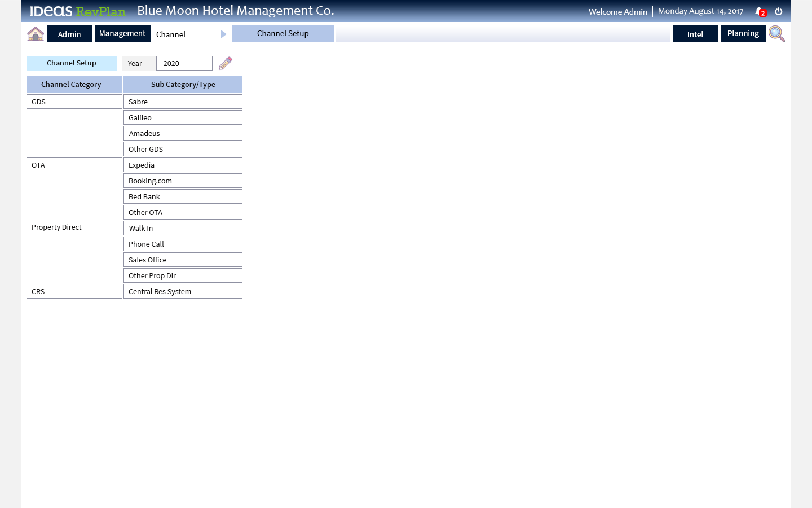The height and width of the screenshot is (508, 812).
Task: Open the Management menu
Action: point(122,33)
